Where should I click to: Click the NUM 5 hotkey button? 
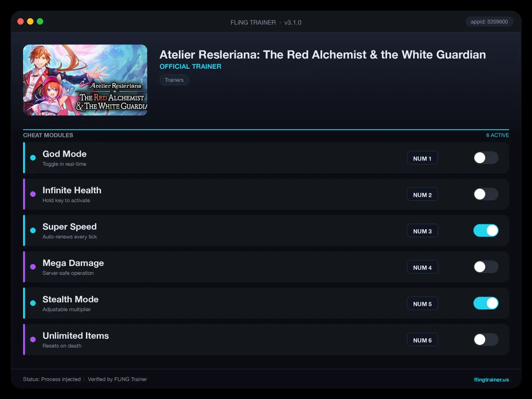coord(422,304)
